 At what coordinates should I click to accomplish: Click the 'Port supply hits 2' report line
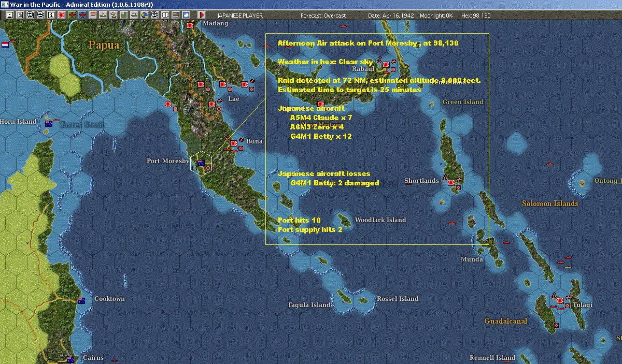pyautogui.click(x=310, y=229)
